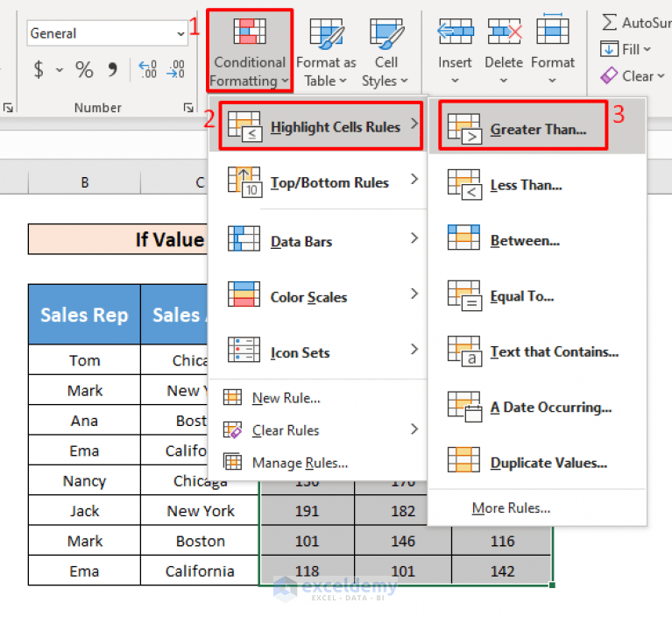The image size is (672, 617).
Task: Choose Equal To rule
Action: pos(537,296)
